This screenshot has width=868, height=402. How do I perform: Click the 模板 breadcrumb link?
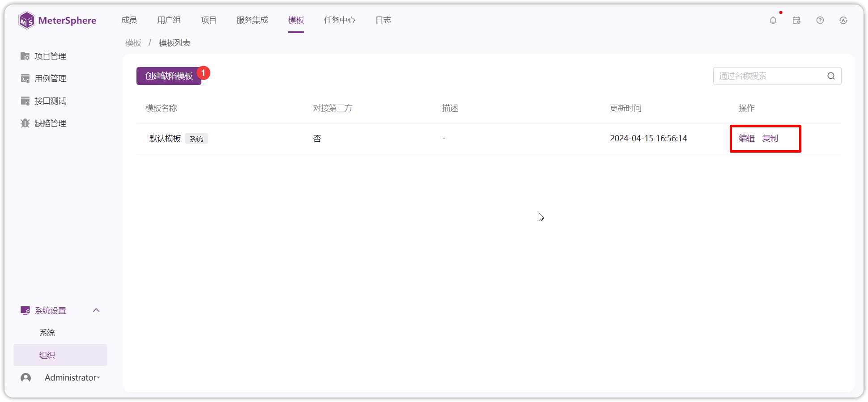click(133, 43)
